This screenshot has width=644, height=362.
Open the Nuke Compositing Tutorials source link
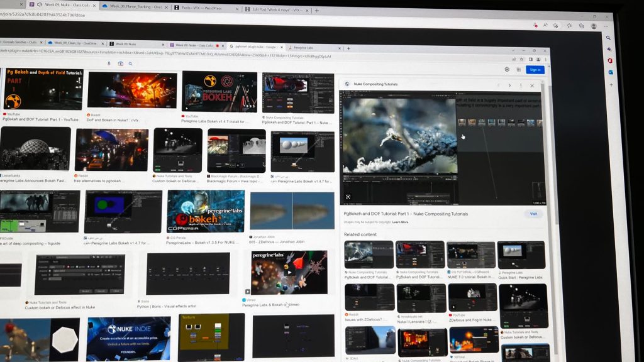(375, 84)
